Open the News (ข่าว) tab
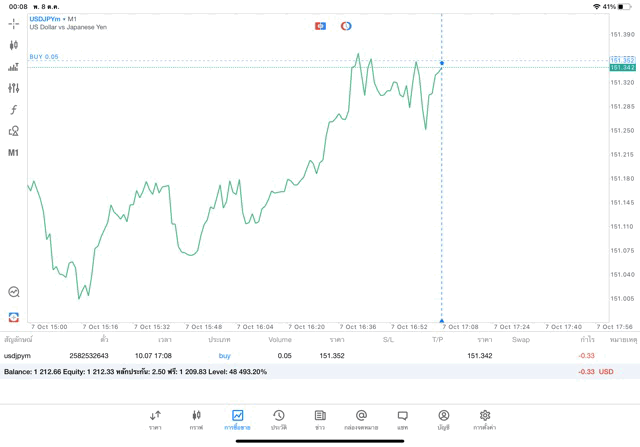The image size is (640, 447). point(320,419)
